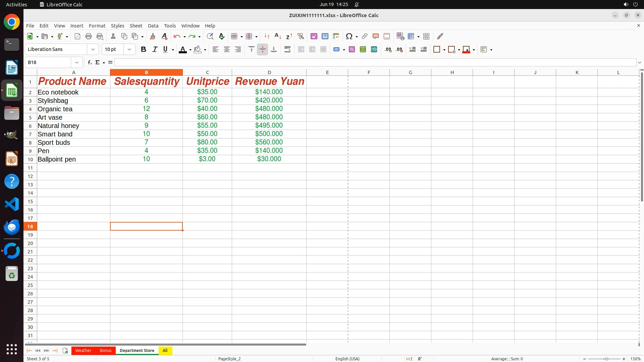The image size is (644, 362).
Task: Click the Format as Percent icon
Action: tap(352, 49)
